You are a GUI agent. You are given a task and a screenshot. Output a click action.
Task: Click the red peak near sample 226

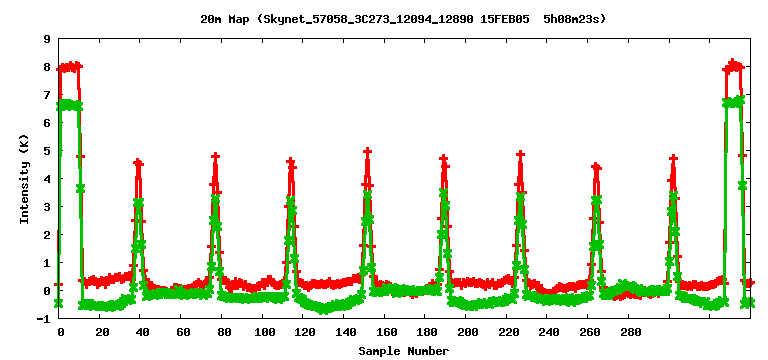click(521, 154)
